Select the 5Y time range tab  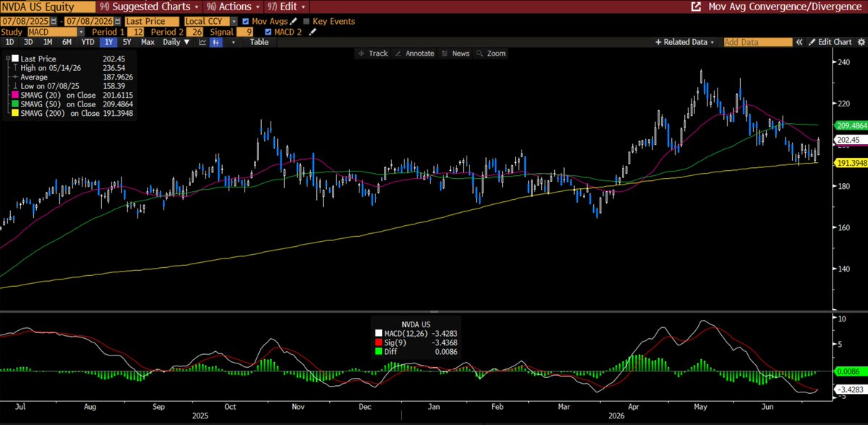127,42
